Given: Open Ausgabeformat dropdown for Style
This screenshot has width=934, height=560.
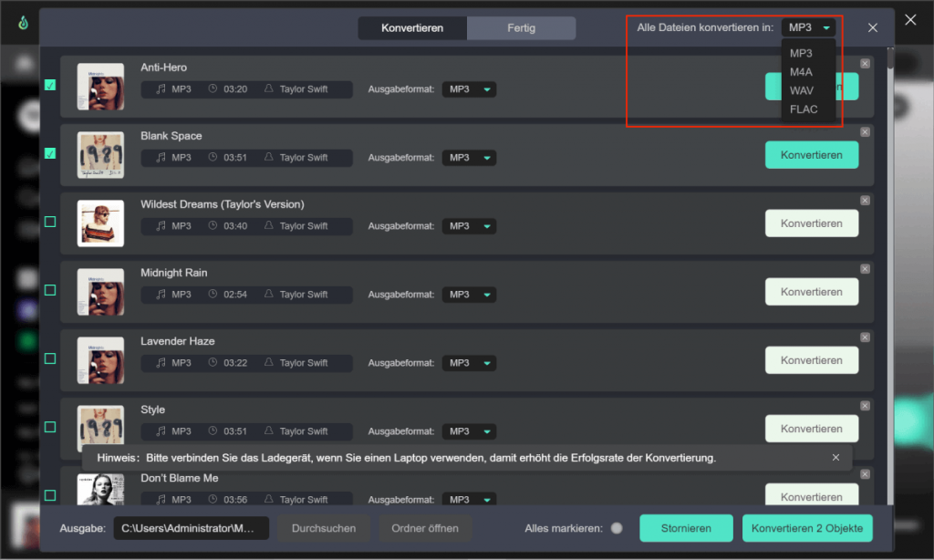Looking at the screenshot, I should point(469,432).
